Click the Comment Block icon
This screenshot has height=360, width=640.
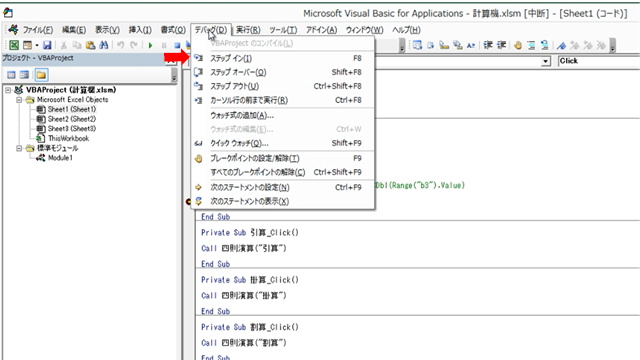pos(531,45)
